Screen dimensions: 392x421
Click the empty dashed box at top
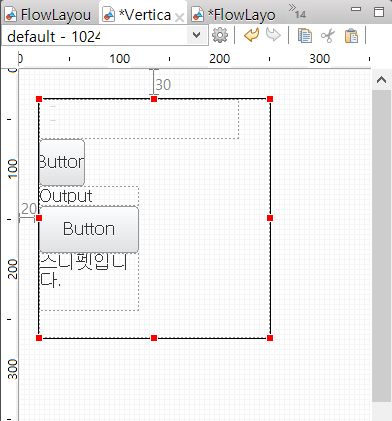139,119
